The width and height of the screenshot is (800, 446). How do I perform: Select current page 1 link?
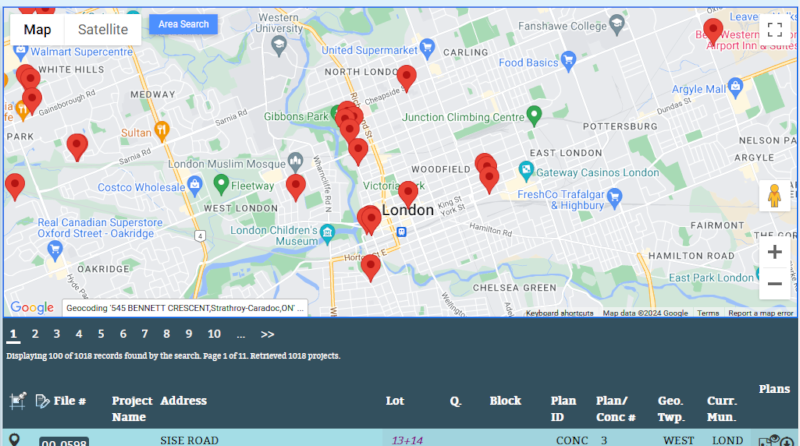coord(13,334)
